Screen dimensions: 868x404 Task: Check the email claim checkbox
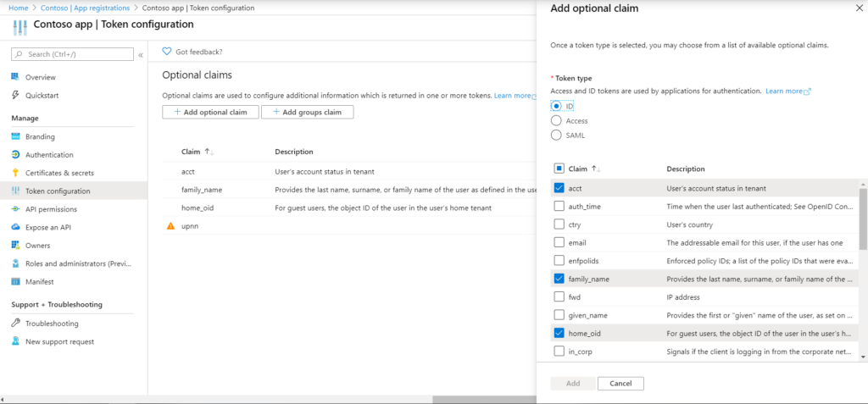(559, 242)
